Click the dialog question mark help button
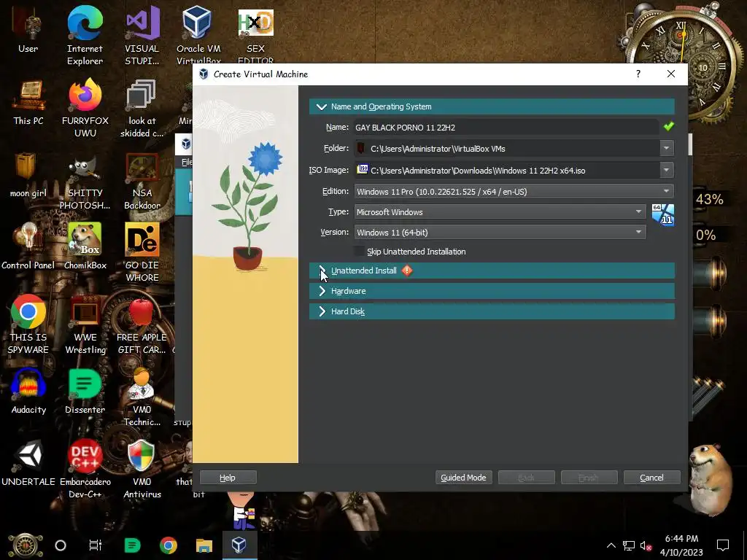The height and width of the screenshot is (560, 747). point(638,74)
